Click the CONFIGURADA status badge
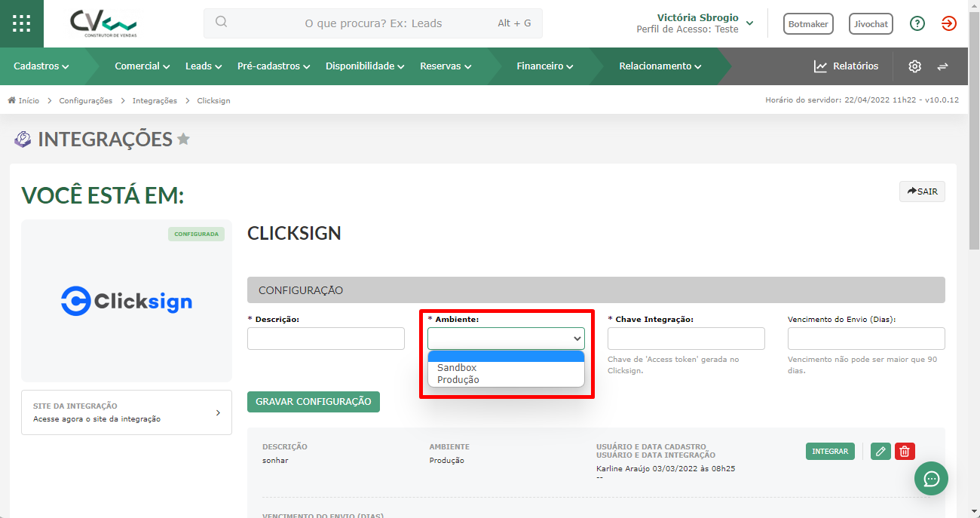Screen dimensions: 980x518 click(x=197, y=234)
